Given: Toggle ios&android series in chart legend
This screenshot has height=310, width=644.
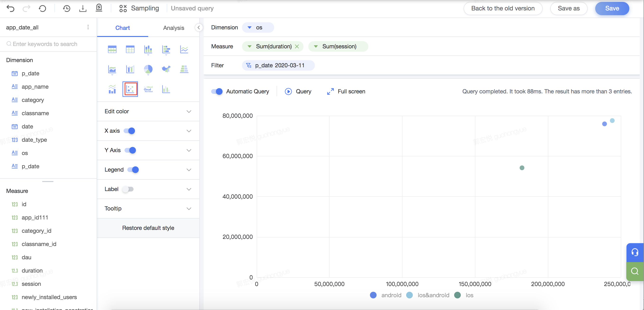Looking at the screenshot, I should point(428,295).
